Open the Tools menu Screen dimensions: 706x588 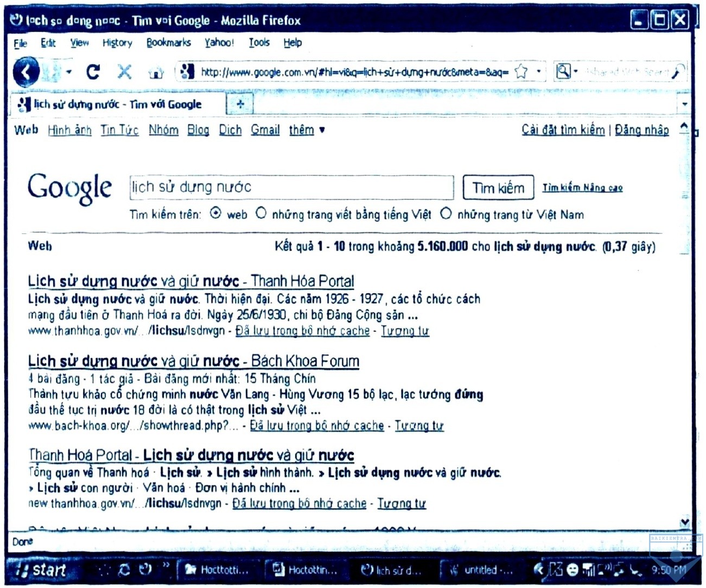coord(259,42)
